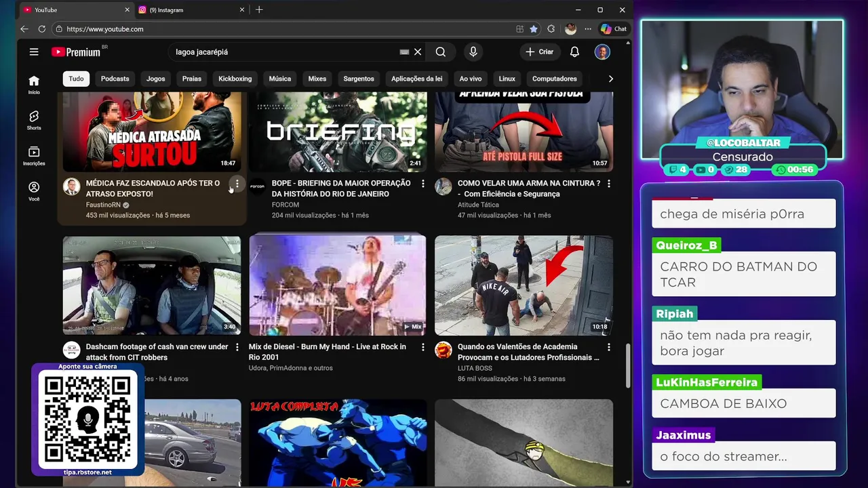
Task: Open the MÉDICA ATRASADA SURTOU thumbnail
Action: click(152, 131)
